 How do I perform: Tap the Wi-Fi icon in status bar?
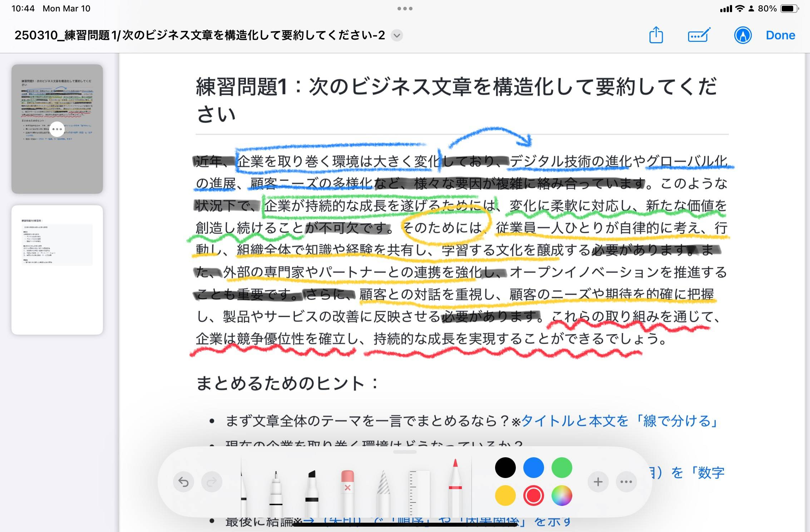[x=740, y=9]
